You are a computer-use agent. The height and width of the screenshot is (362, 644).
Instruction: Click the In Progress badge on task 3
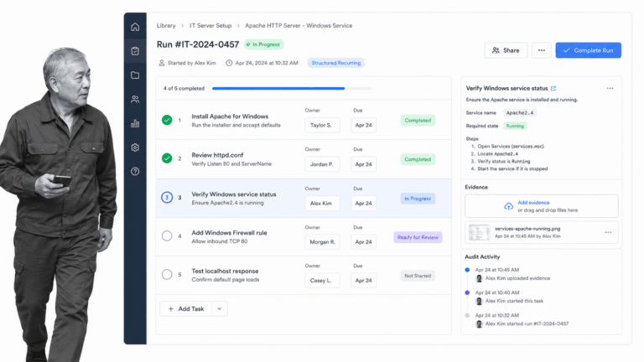click(x=418, y=199)
